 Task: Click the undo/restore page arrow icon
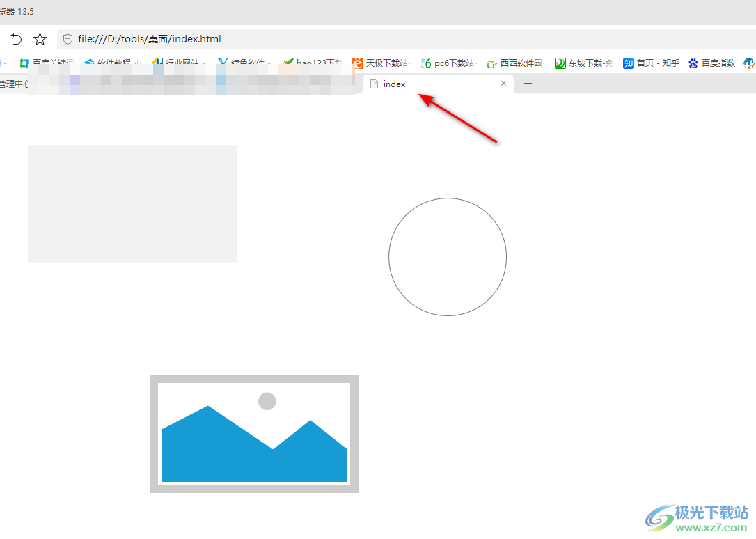pos(16,39)
